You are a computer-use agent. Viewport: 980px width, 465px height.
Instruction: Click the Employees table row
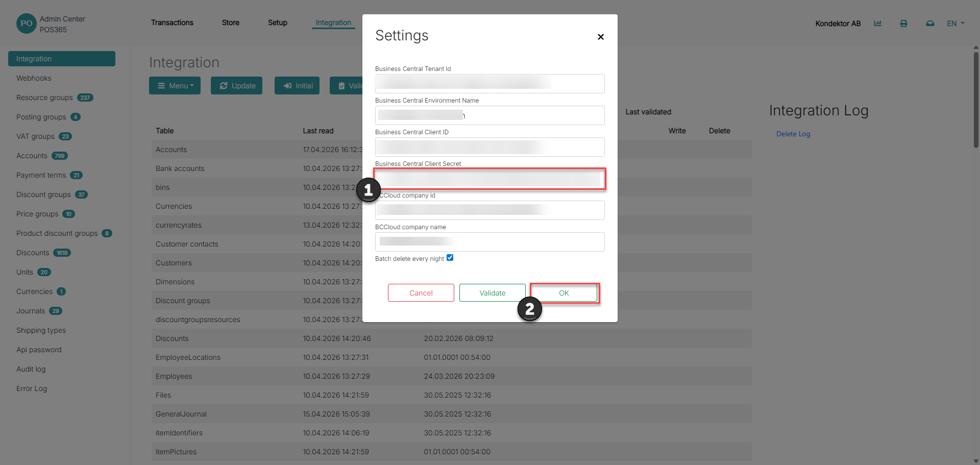click(451, 376)
